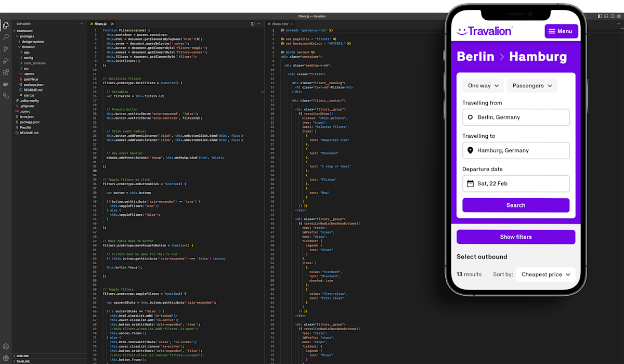Click the Search button on phone
This screenshot has height=364, width=624.
tap(516, 205)
